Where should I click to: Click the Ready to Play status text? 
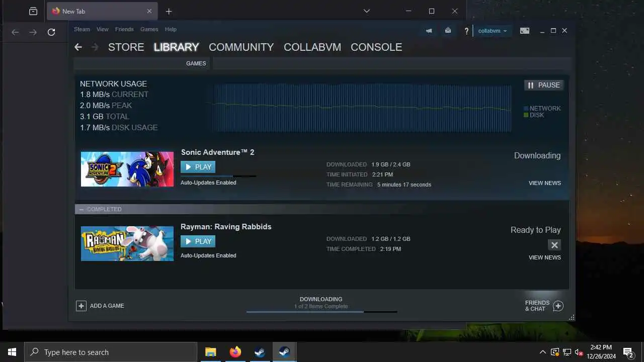(x=535, y=230)
